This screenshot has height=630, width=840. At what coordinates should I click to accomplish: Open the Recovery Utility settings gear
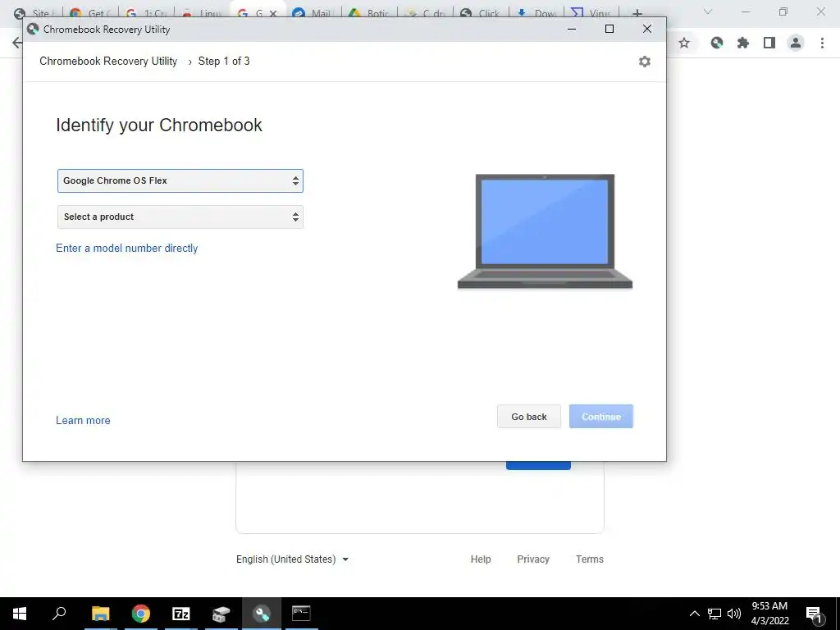(645, 62)
